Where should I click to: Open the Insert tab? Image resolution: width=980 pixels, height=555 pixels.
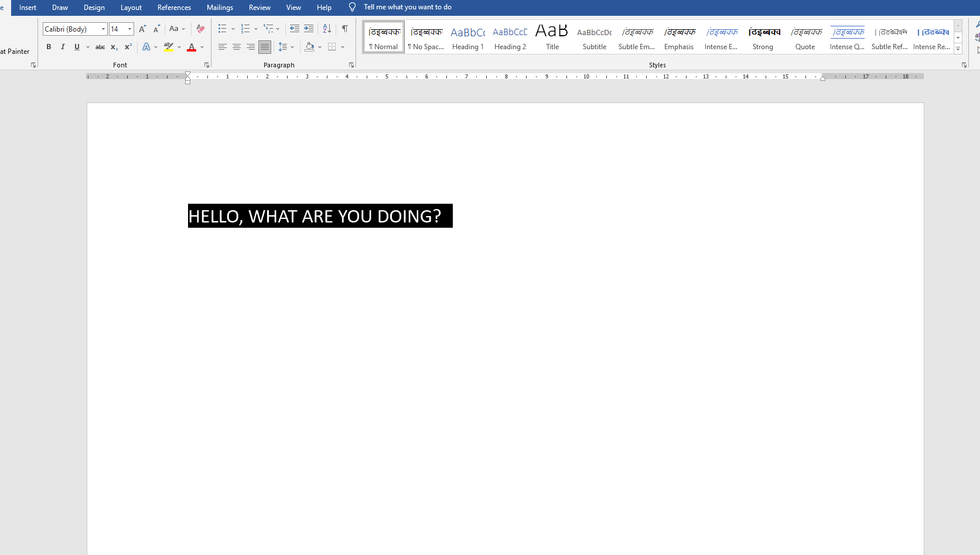(28, 8)
